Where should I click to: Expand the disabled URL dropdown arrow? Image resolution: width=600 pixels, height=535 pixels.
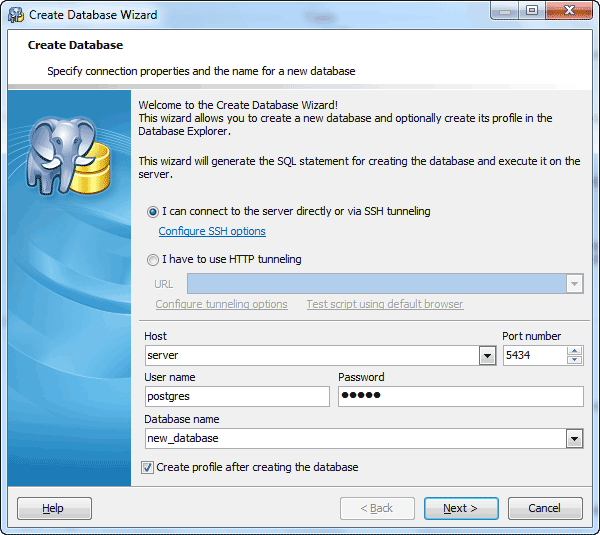(x=574, y=284)
